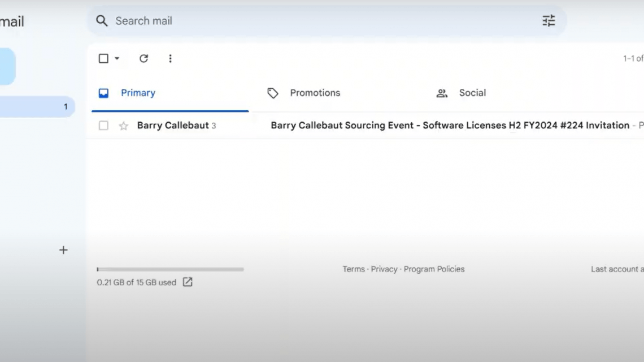
Task: Click the 1–1 of message count
Action: [633, 58]
